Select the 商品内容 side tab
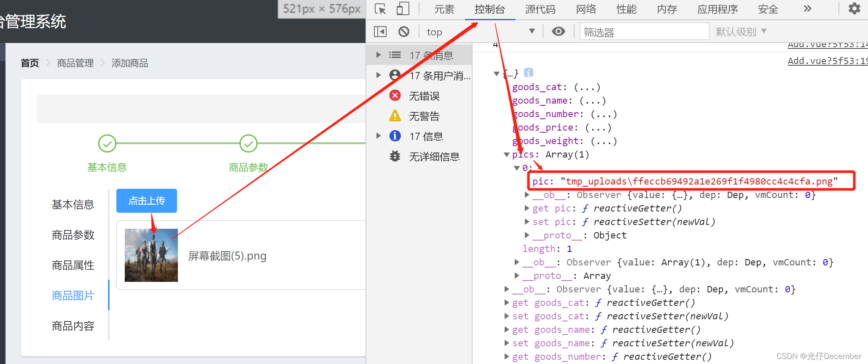 [x=73, y=326]
